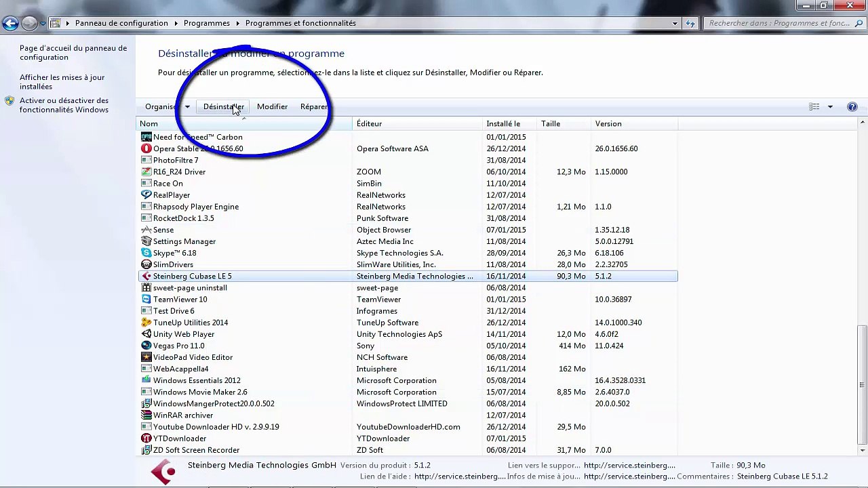868x488 pixels.
Task: Click the Skype 6.18 icon
Action: point(146,253)
